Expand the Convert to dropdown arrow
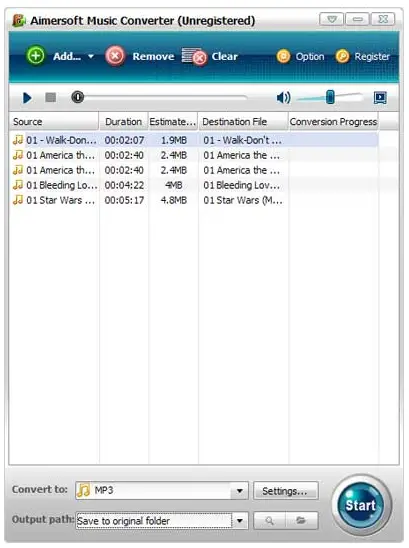 (239, 491)
